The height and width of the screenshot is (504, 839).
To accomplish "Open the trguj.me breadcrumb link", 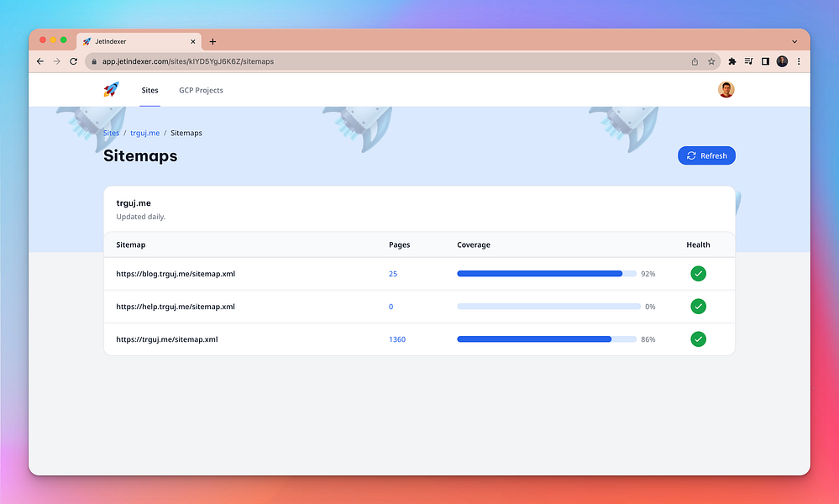I will coord(145,134).
